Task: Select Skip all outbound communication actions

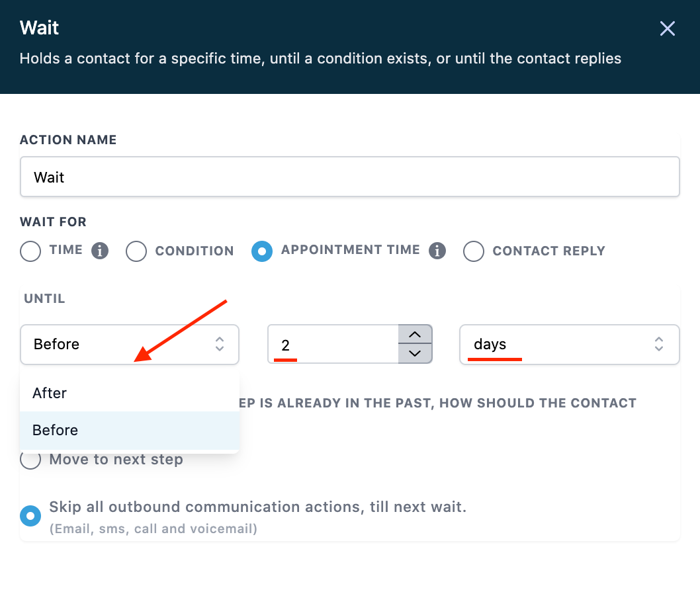Action: click(30, 515)
